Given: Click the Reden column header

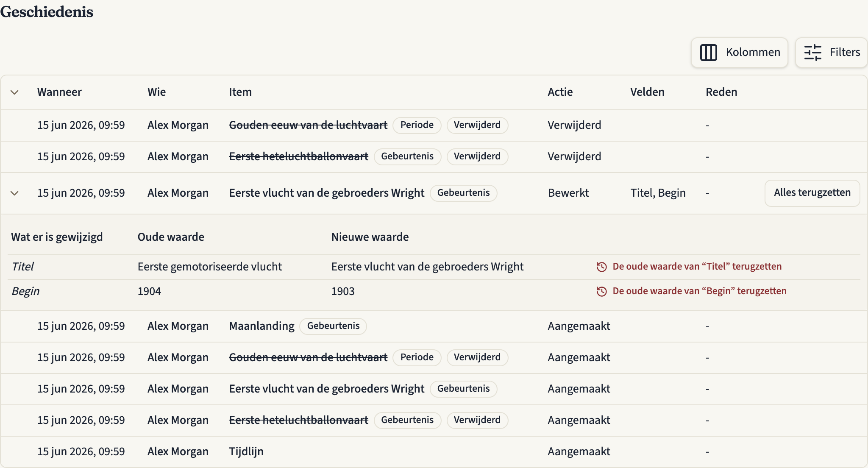Looking at the screenshot, I should click(721, 92).
